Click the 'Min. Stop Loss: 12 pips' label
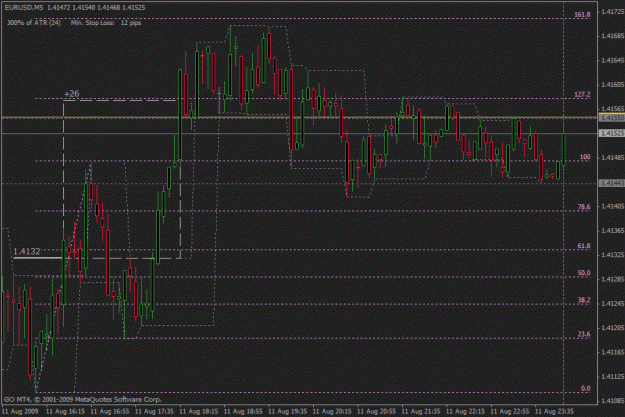 106,23
